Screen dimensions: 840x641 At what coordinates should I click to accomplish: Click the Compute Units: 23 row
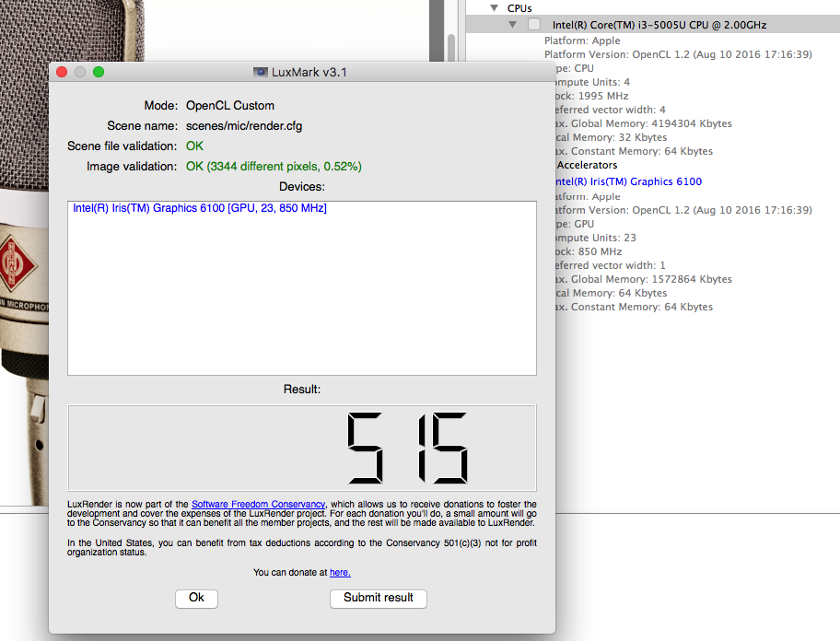596,238
